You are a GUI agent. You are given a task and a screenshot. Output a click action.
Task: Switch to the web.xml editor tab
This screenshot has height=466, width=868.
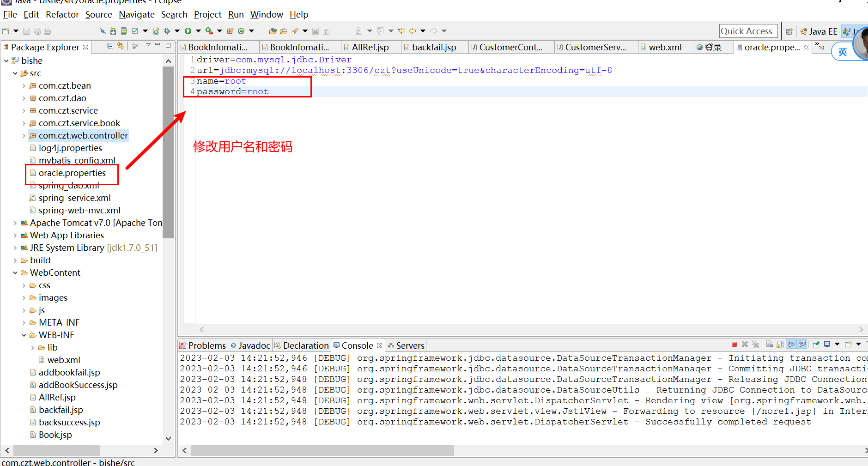coord(665,47)
